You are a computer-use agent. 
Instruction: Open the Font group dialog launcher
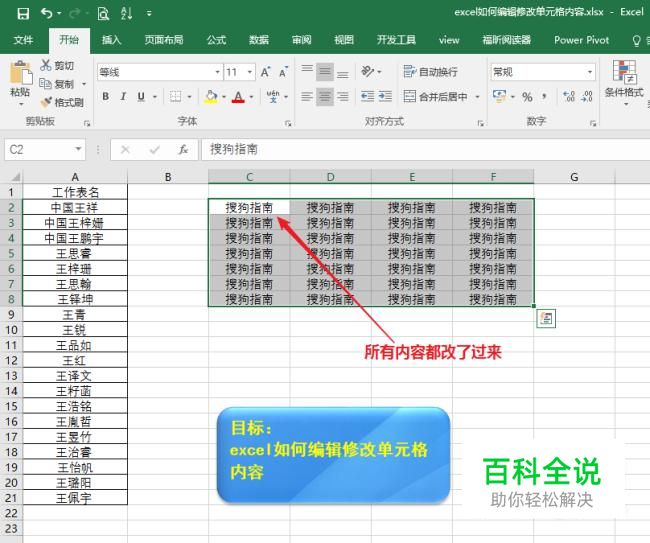click(x=288, y=123)
